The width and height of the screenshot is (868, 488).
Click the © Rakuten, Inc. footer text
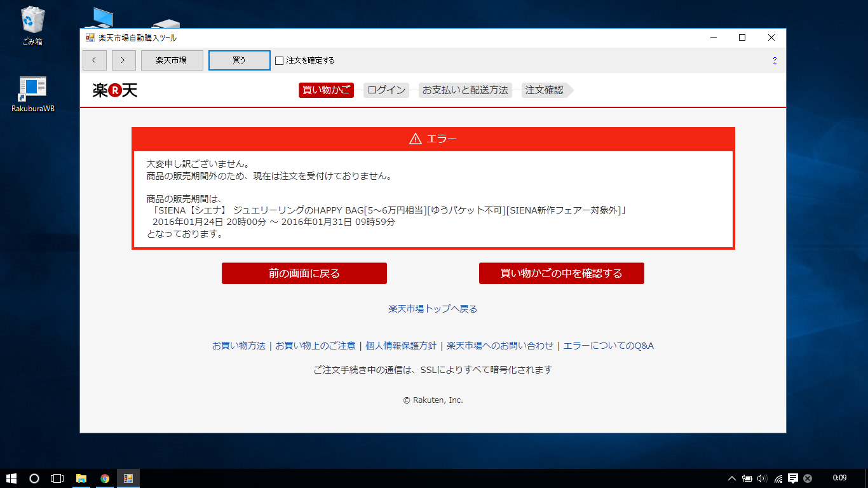pos(433,400)
